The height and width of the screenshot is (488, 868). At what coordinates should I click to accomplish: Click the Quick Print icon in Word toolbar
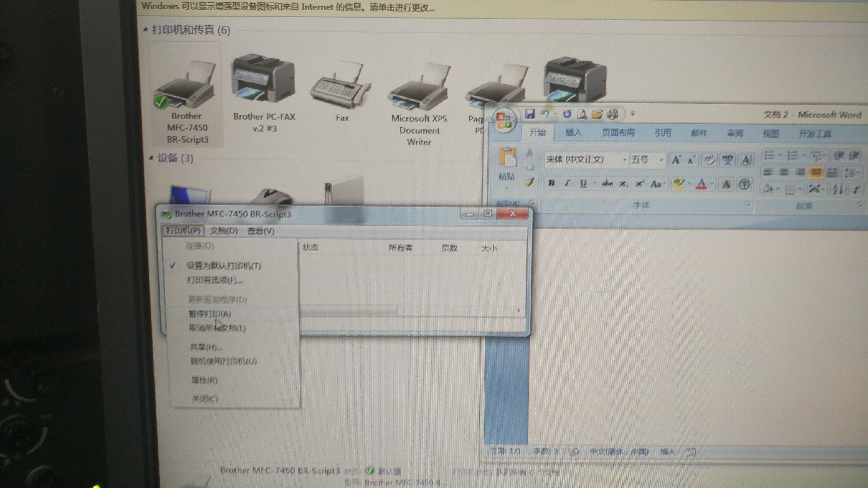coord(613,114)
